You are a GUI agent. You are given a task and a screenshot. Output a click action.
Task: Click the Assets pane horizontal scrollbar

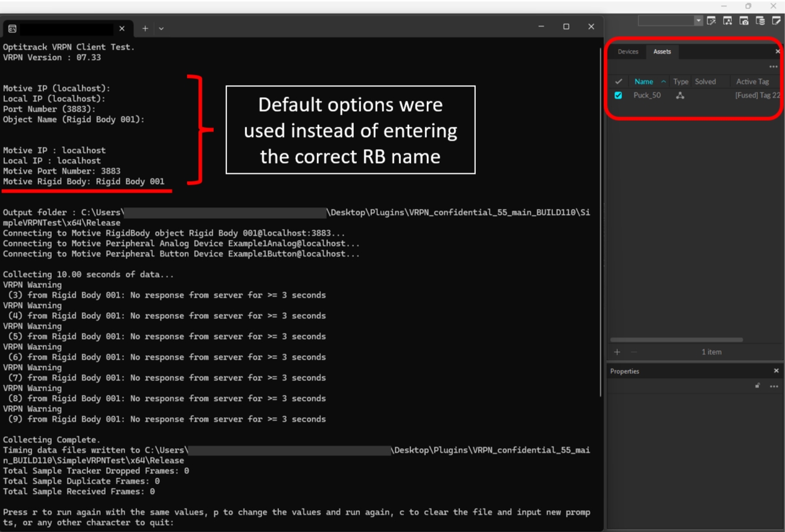coord(676,340)
